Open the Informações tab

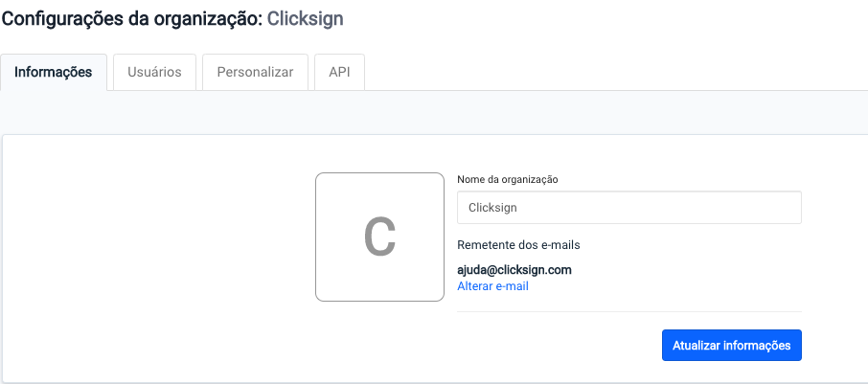coord(53,73)
